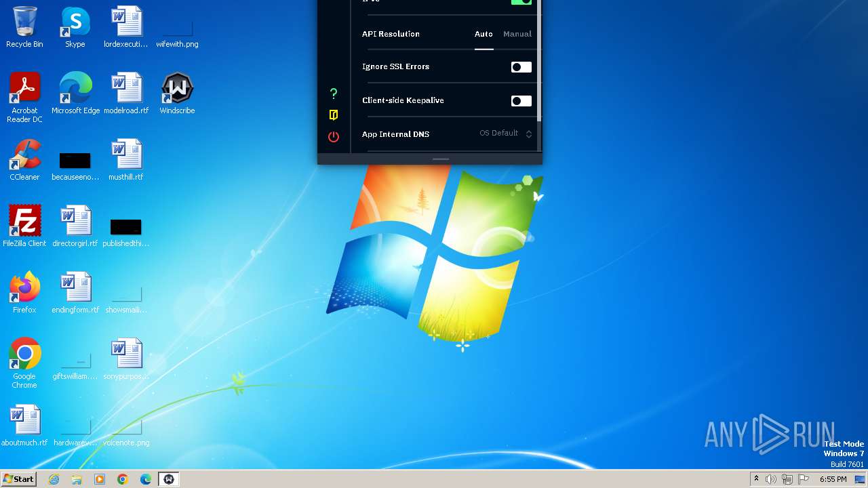Open Edge from the taskbar
The image size is (868, 488).
(x=146, y=479)
